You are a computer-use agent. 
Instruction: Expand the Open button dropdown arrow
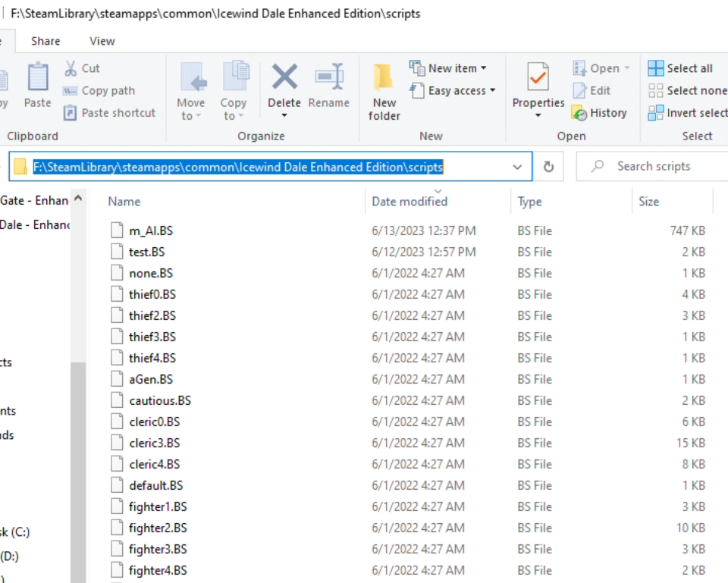(x=627, y=68)
